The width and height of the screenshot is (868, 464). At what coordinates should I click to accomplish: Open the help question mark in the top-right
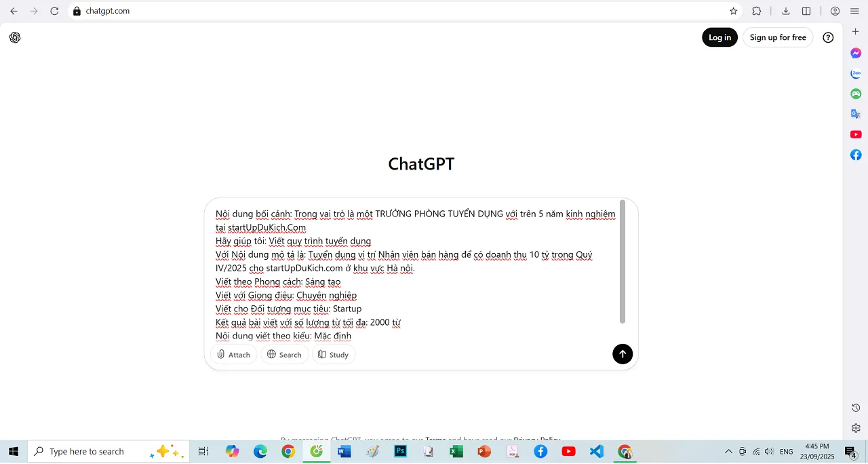(x=828, y=37)
